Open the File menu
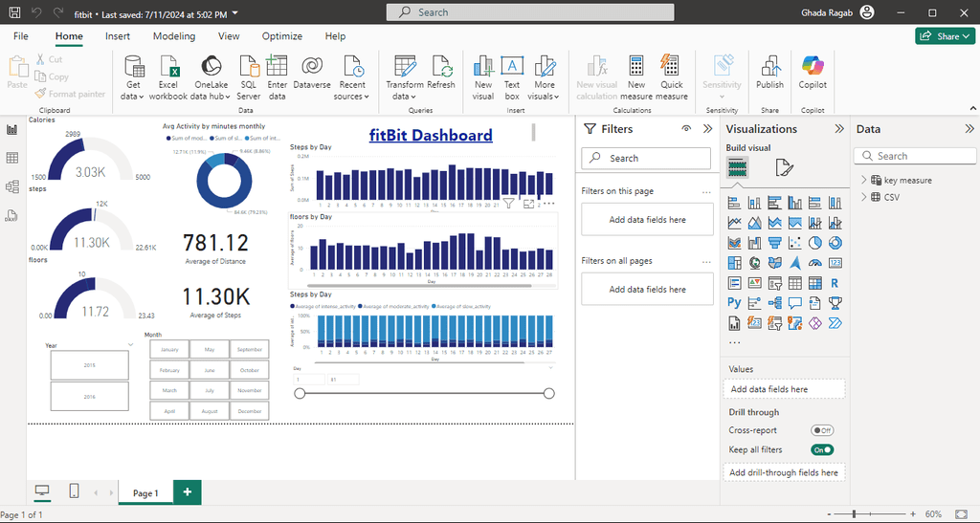The width and height of the screenshot is (980, 523). click(21, 36)
